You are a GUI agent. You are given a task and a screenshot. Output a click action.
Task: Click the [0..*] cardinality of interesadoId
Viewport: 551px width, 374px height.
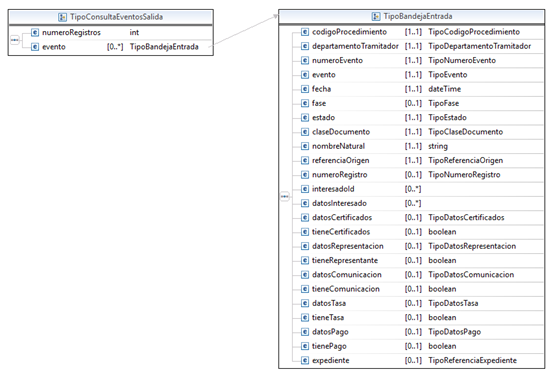coord(413,189)
